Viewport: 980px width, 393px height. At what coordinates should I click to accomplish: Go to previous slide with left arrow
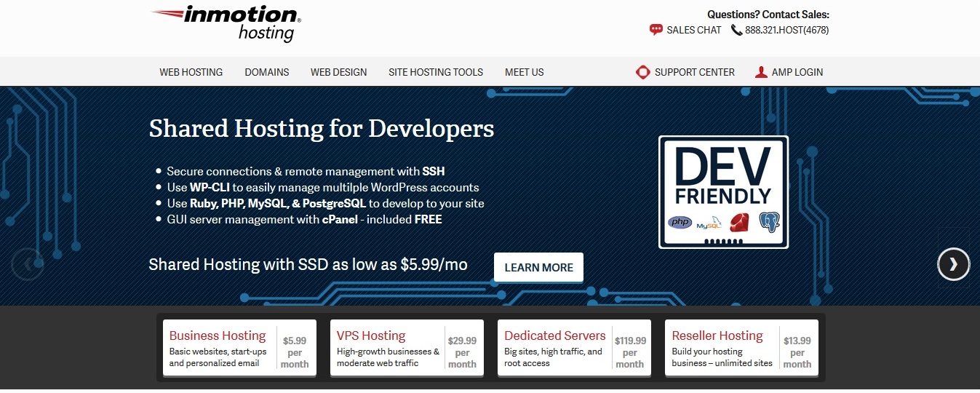28,264
